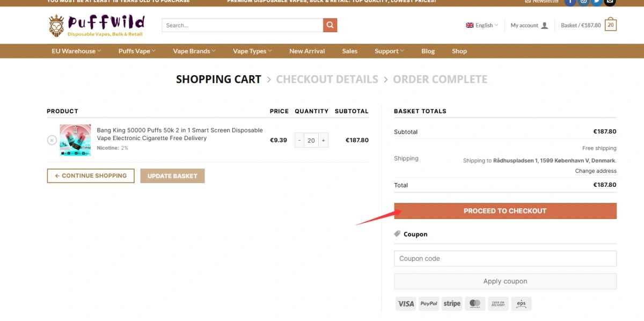Click the Order Complete breadcrumb step

(440, 79)
